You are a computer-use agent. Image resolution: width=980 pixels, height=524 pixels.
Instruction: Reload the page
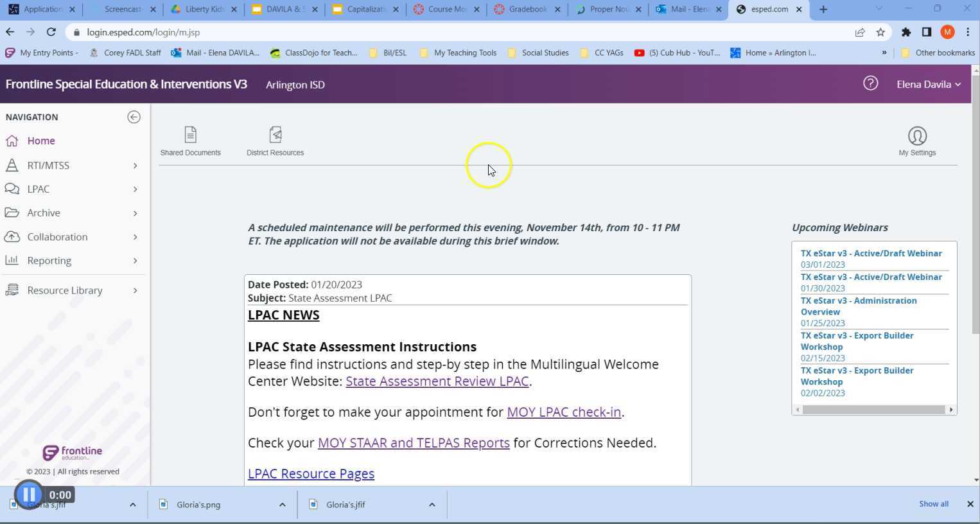51,32
